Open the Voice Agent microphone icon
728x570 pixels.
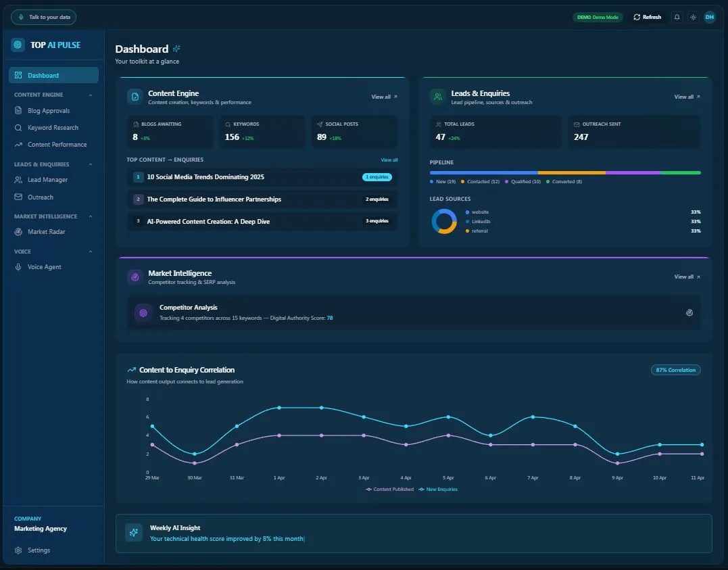(18, 266)
